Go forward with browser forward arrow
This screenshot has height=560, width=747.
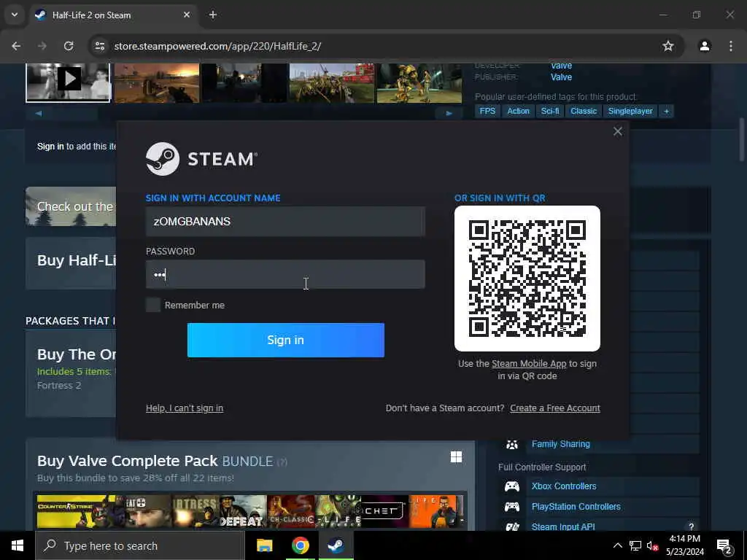coord(42,46)
